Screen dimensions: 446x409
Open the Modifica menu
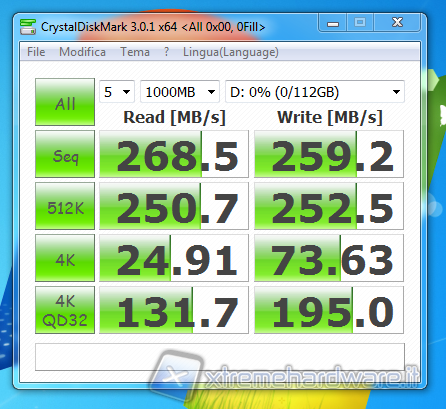click(82, 52)
